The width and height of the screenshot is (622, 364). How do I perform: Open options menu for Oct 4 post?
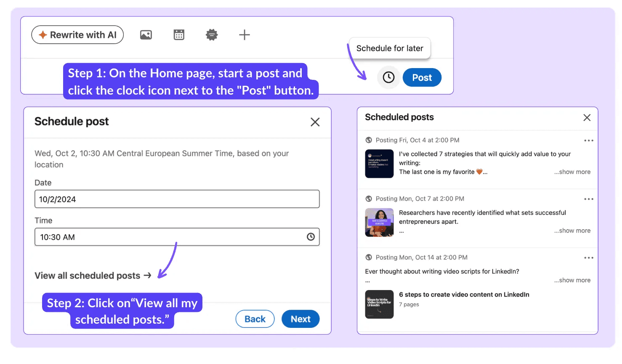[589, 140]
